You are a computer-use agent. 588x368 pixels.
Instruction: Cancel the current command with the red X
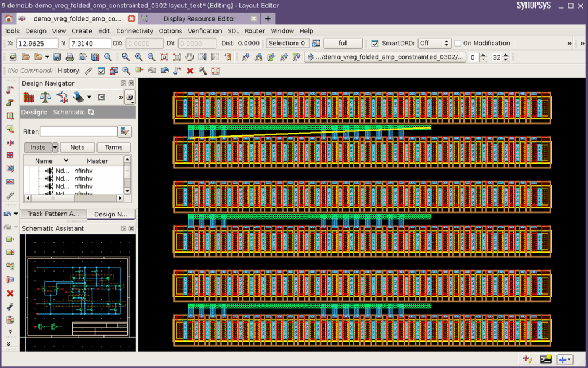point(189,70)
